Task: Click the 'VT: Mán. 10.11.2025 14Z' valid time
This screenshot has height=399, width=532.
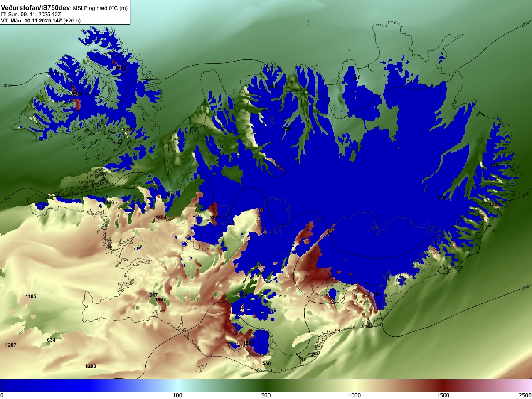Action: click(31, 20)
